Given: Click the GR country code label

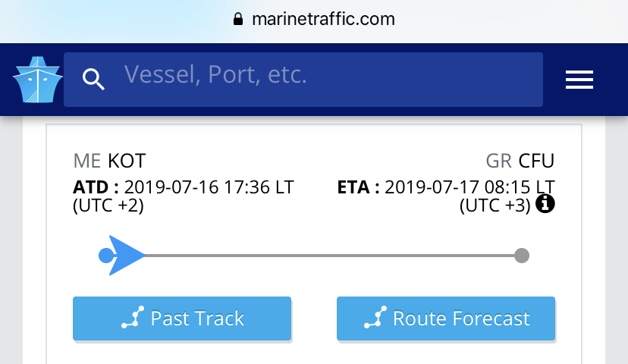Looking at the screenshot, I should [x=499, y=161].
